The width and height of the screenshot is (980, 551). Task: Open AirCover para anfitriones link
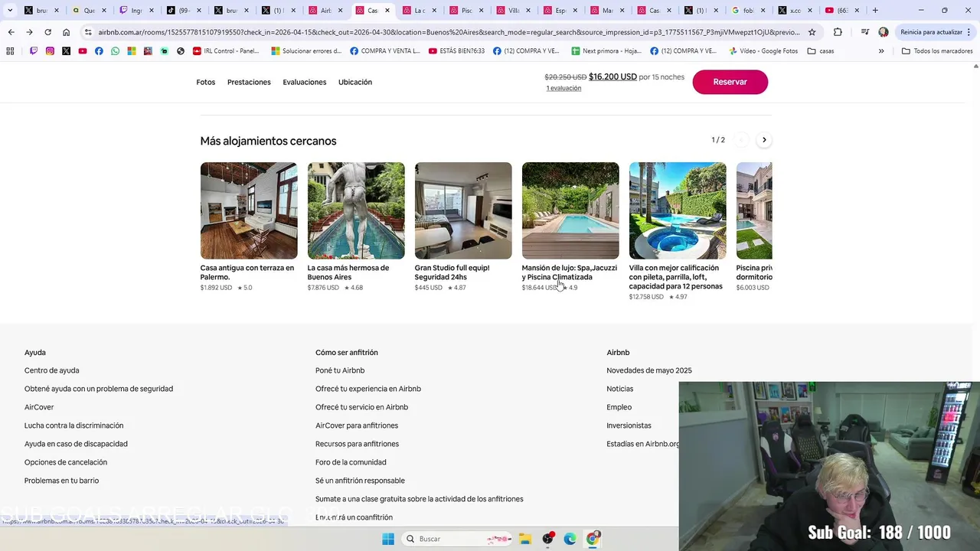(x=357, y=425)
